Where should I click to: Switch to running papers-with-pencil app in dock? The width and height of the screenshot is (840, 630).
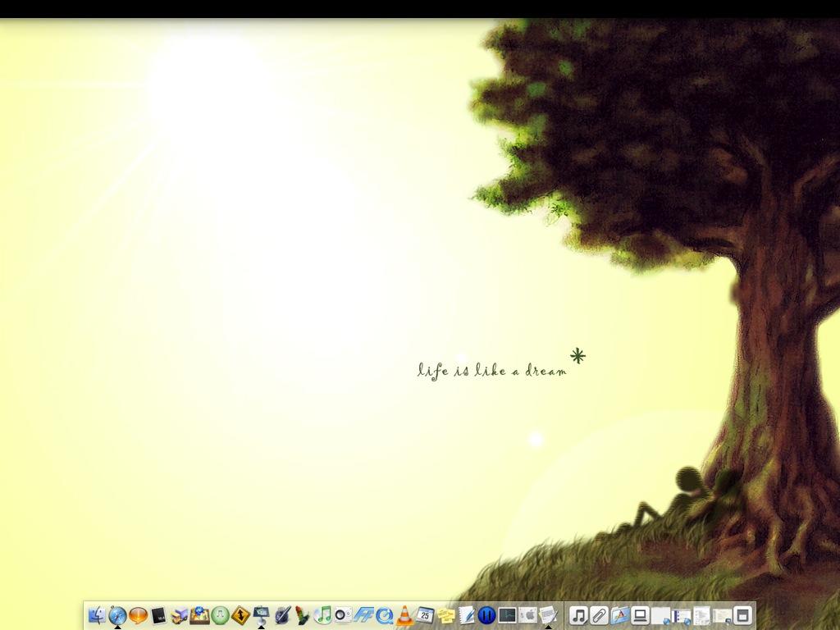548,615
